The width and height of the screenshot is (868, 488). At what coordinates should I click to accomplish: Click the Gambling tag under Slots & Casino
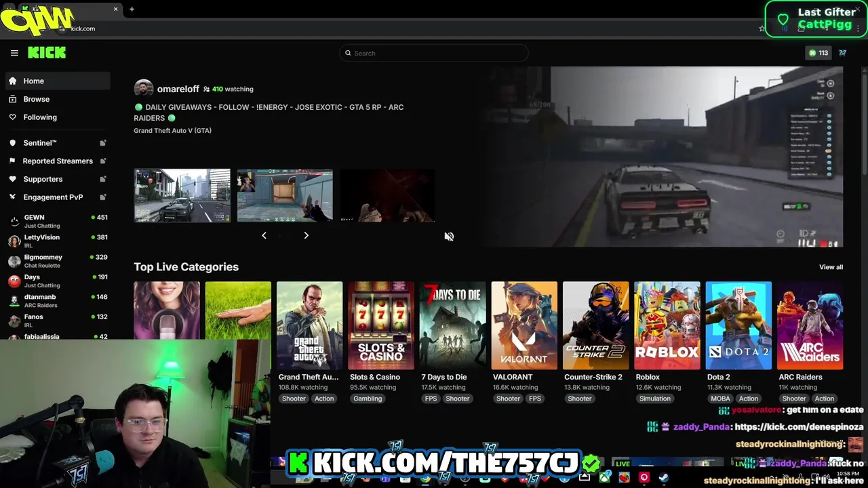368,399
